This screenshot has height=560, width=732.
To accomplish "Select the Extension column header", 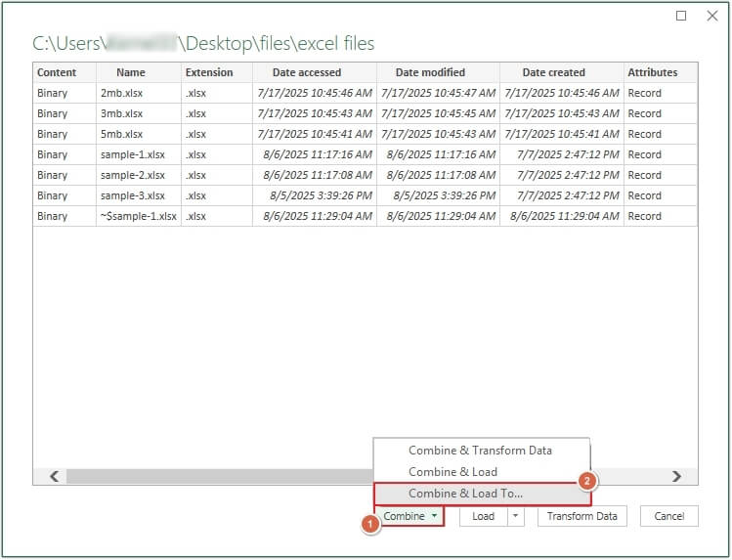I will [209, 72].
